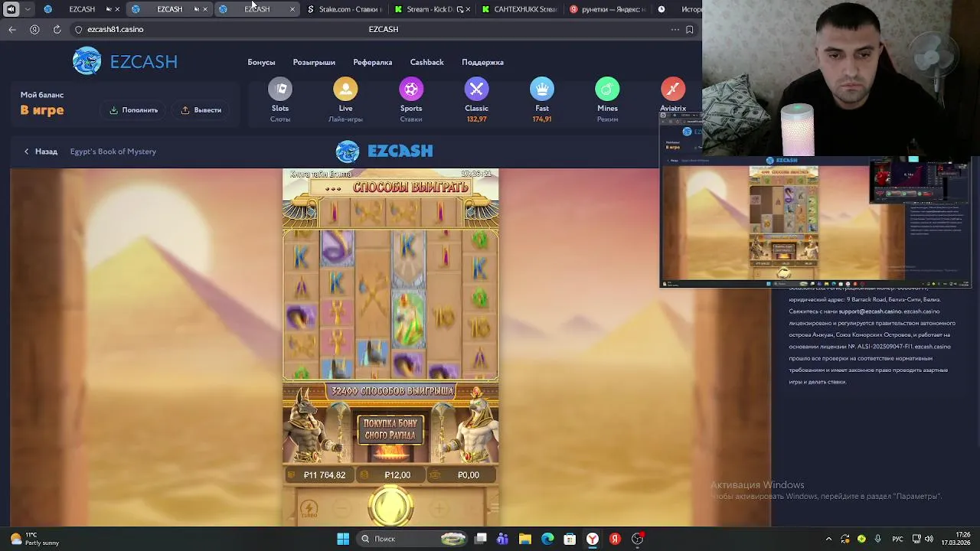Open the Реферала menu item
This screenshot has width=980, height=551.
point(372,62)
